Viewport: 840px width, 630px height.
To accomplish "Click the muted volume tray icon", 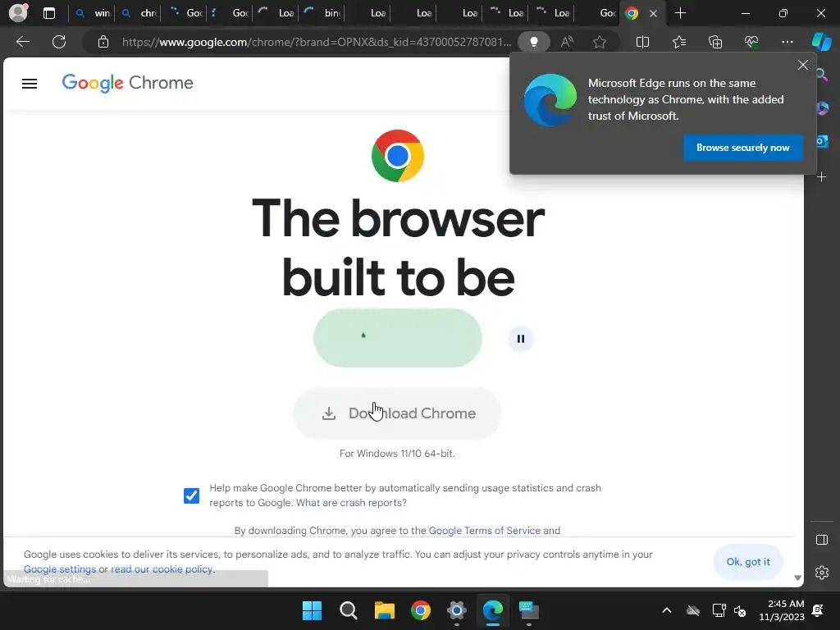I will [x=741, y=610].
